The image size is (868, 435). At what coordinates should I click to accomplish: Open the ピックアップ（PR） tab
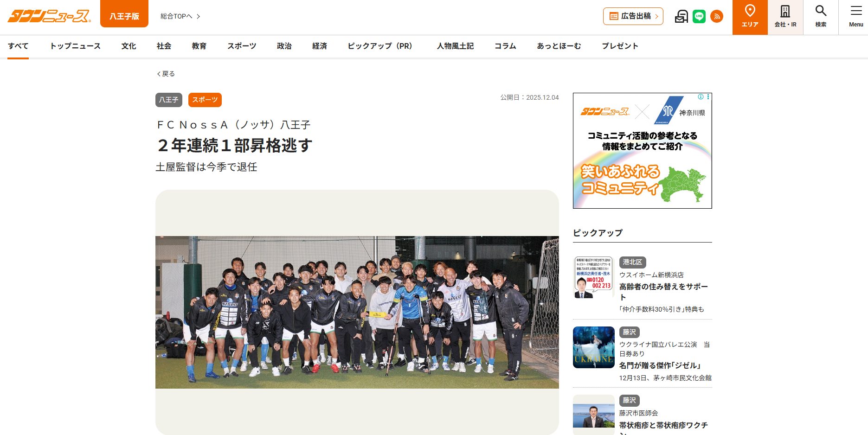[380, 46]
